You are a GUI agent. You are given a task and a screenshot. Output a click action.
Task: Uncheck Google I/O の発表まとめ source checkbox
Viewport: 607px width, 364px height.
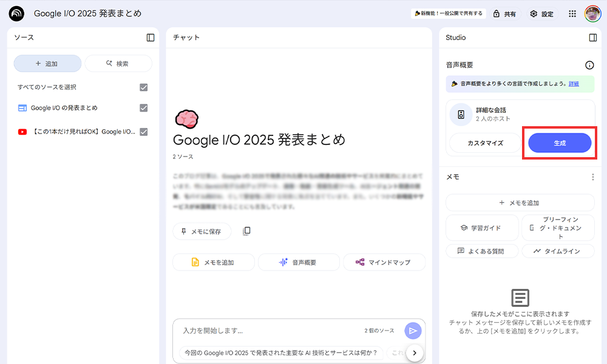(144, 108)
